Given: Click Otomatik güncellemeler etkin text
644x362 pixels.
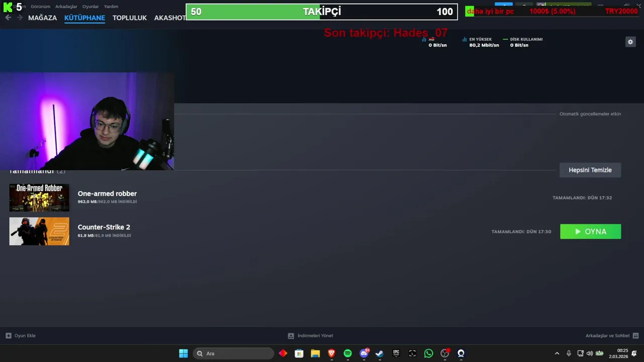Looking at the screenshot, I should (590, 114).
